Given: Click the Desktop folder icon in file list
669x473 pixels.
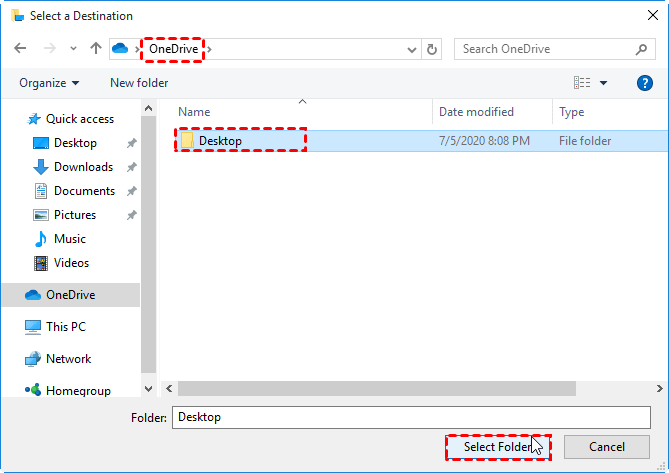Looking at the screenshot, I should click(x=187, y=141).
